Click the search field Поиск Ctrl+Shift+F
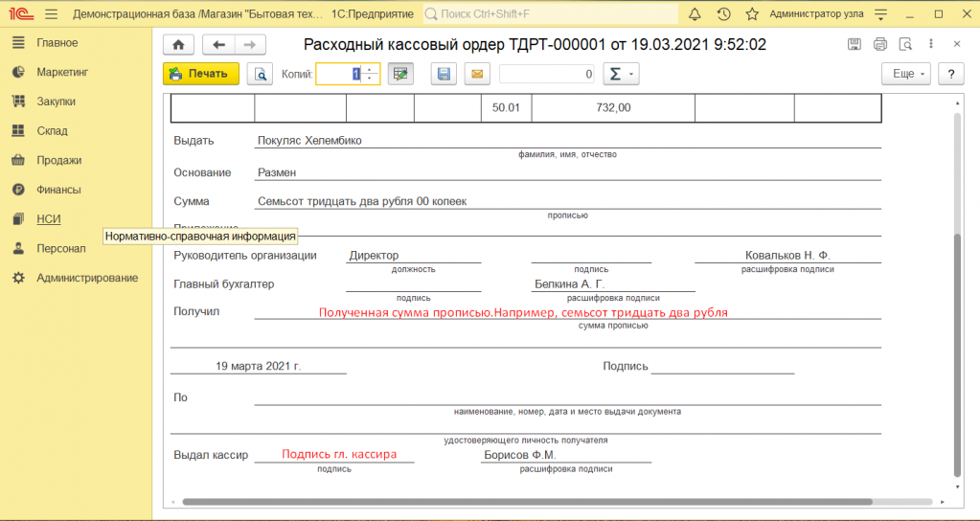 click(550, 14)
